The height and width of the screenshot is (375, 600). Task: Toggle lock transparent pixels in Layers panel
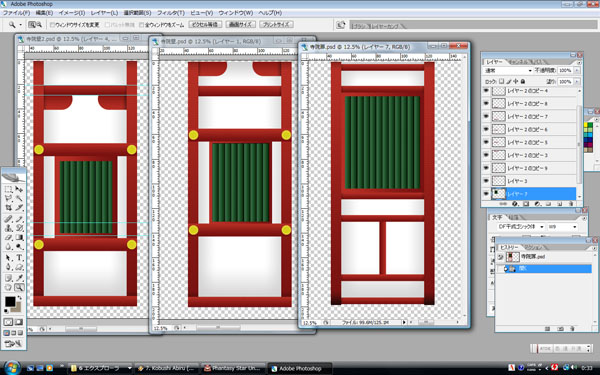[501, 81]
